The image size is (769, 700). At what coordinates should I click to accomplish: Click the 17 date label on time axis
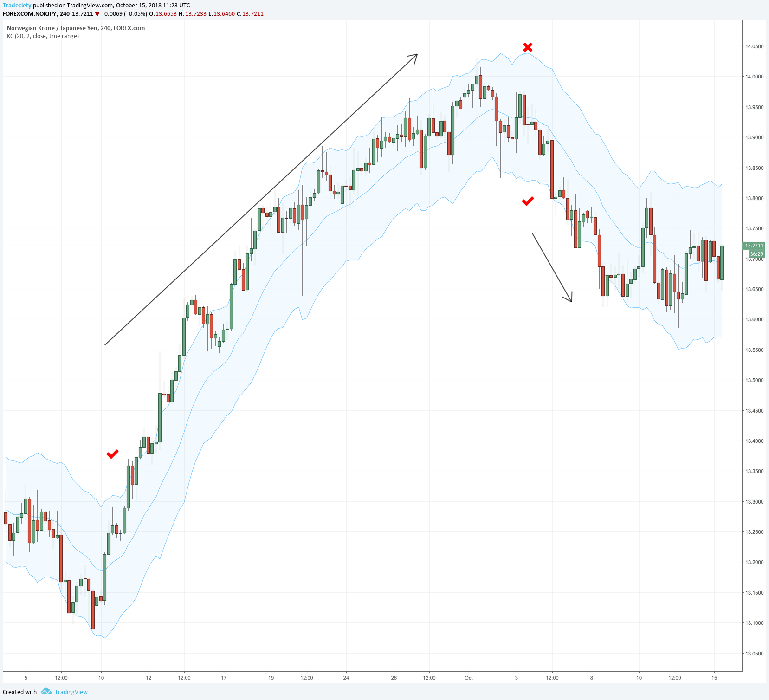224,678
